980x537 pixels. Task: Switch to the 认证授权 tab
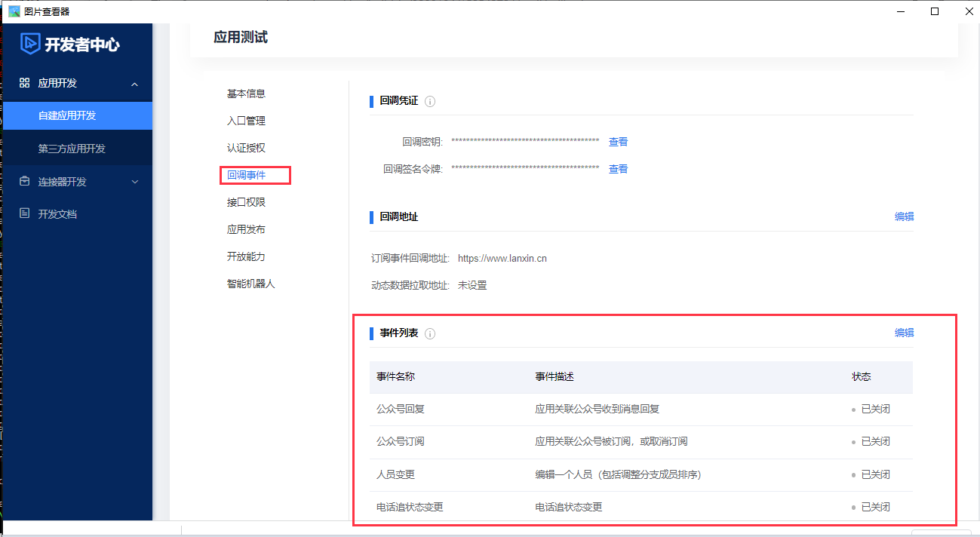click(246, 148)
